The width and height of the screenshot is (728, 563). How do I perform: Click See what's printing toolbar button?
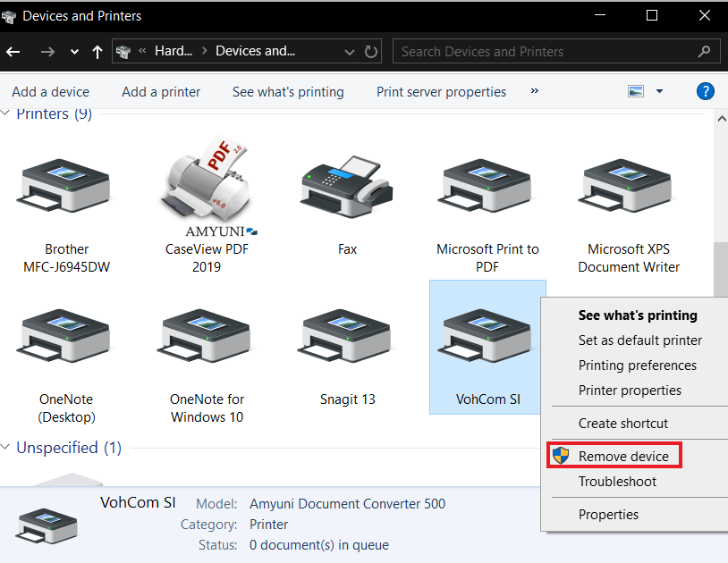[288, 92]
